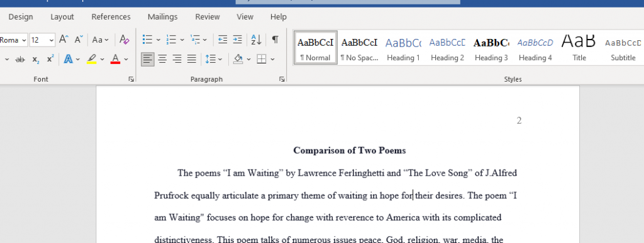Open the Help tab
This screenshot has width=644, height=243.
[279, 17]
